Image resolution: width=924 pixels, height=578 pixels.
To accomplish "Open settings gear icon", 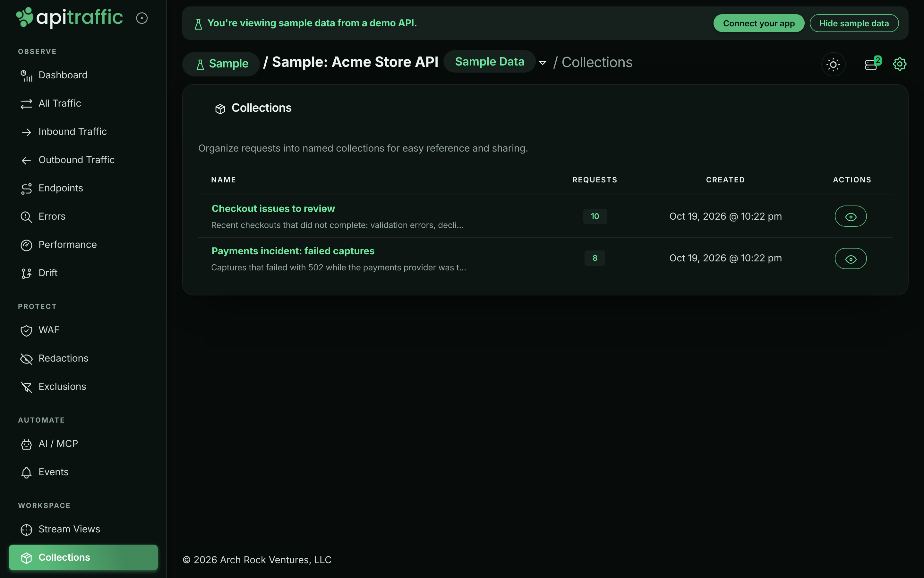I will tap(900, 64).
